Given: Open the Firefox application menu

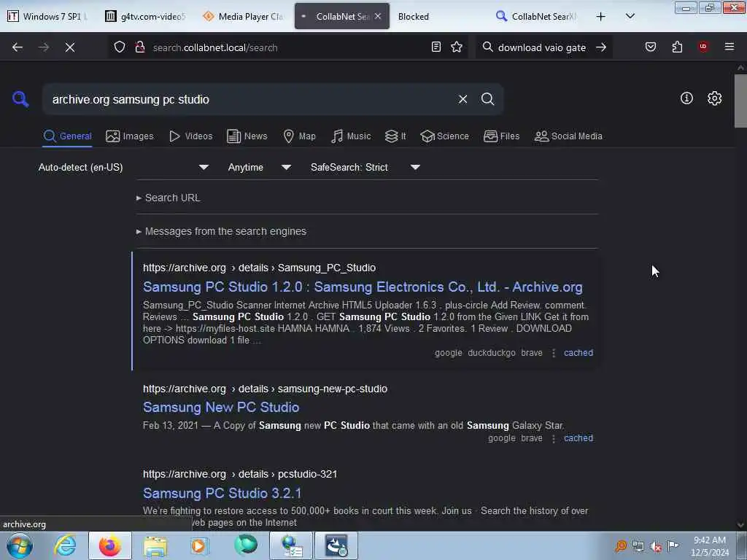Looking at the screenshot, I should pyautogui.click(x=729, y=47).
